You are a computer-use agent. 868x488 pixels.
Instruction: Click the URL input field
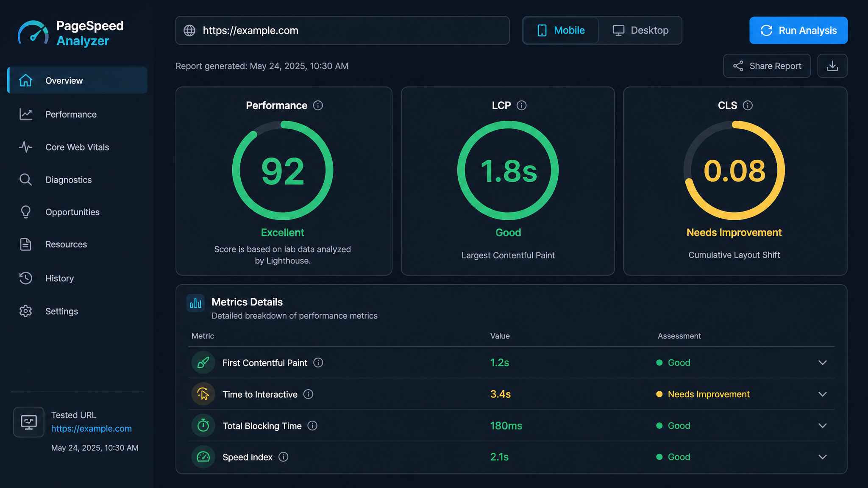click(342, 30)
